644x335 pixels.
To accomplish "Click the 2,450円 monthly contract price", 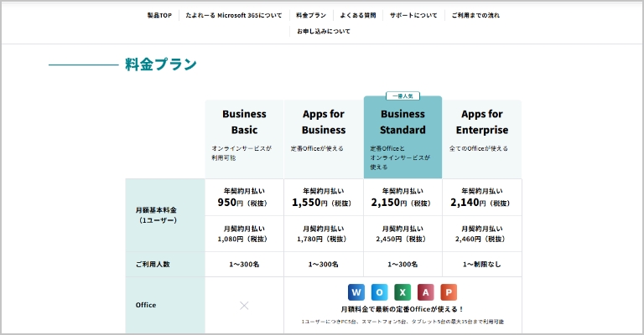I will 401,239.
